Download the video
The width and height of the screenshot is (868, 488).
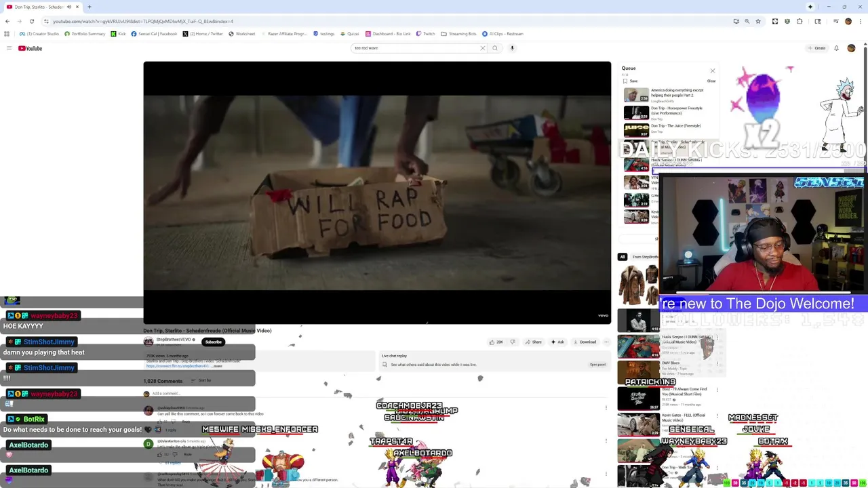pyautogui.click(x=585, y=342)
